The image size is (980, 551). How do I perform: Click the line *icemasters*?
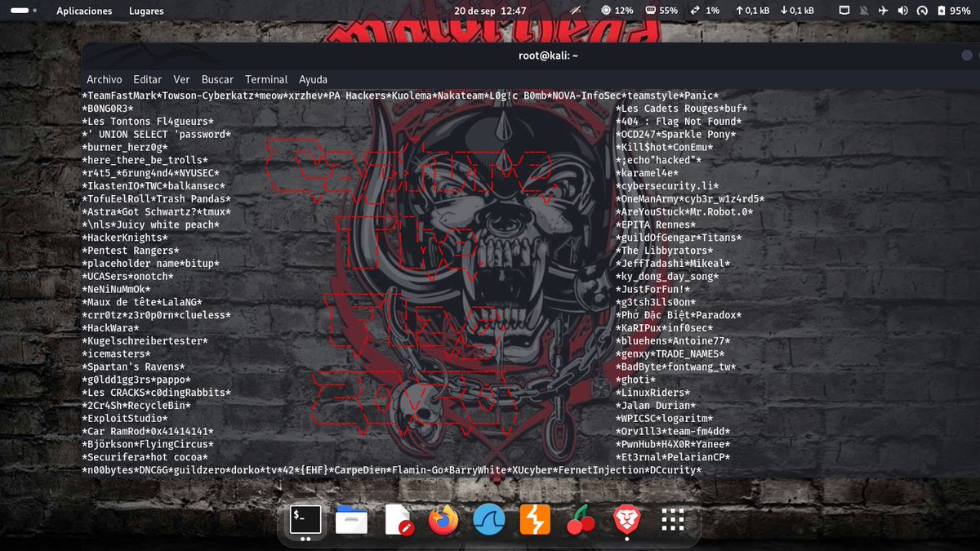click(x=116, y=353)
